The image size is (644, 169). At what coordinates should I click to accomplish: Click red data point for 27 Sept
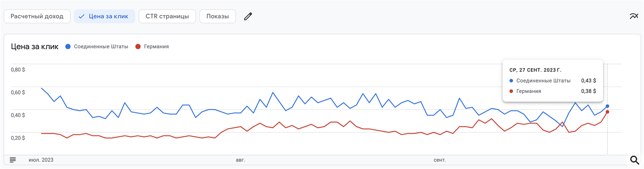607,112
